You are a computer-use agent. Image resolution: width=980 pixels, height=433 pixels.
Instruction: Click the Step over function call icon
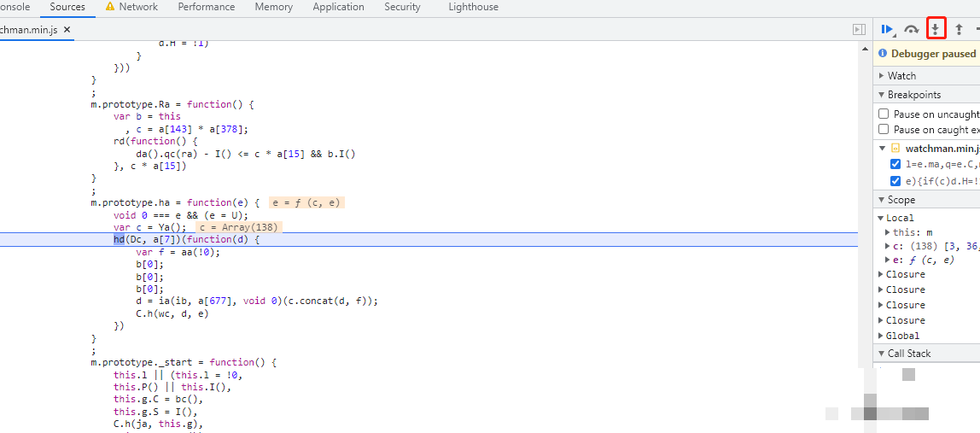pos(912,29)
